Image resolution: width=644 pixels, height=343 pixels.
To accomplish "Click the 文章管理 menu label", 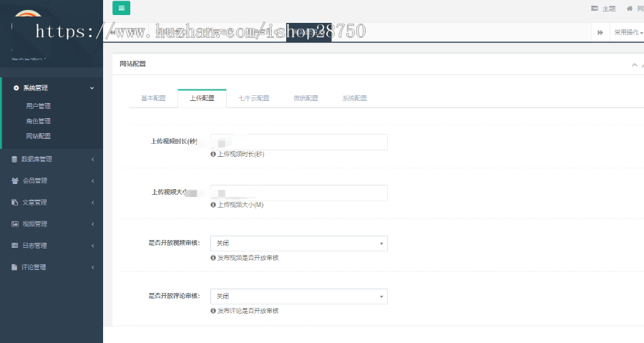I will point(34,202).
